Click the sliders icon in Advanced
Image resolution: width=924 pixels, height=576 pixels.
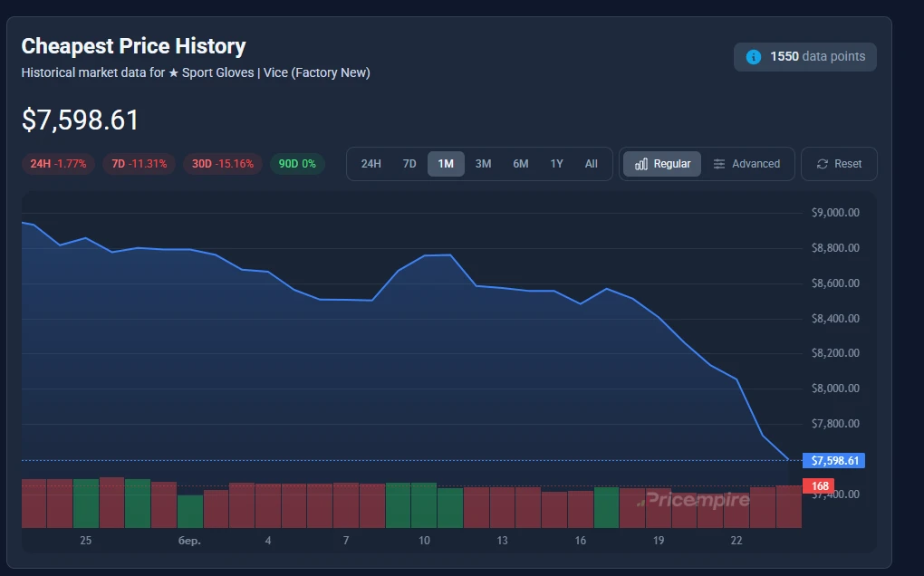[719, 164]
